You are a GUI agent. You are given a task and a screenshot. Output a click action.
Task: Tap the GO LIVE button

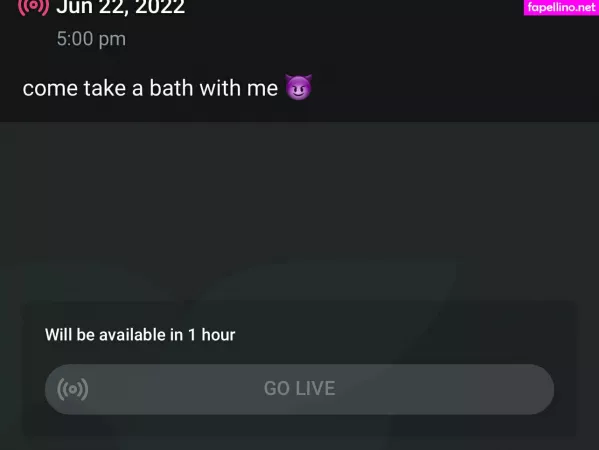[x=300, y=389]
